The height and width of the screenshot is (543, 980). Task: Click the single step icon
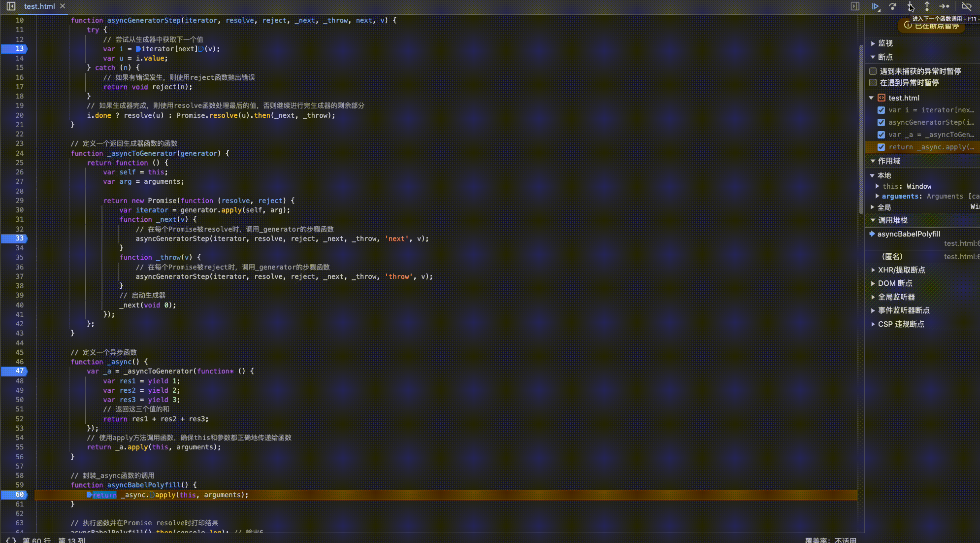944,6
